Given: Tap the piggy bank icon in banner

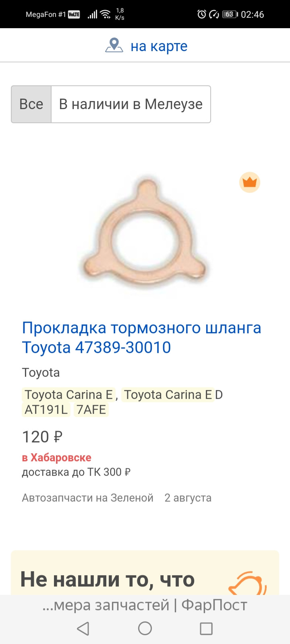Looking at the screenshot, I should pyautogui.click(x=247, y=584).
